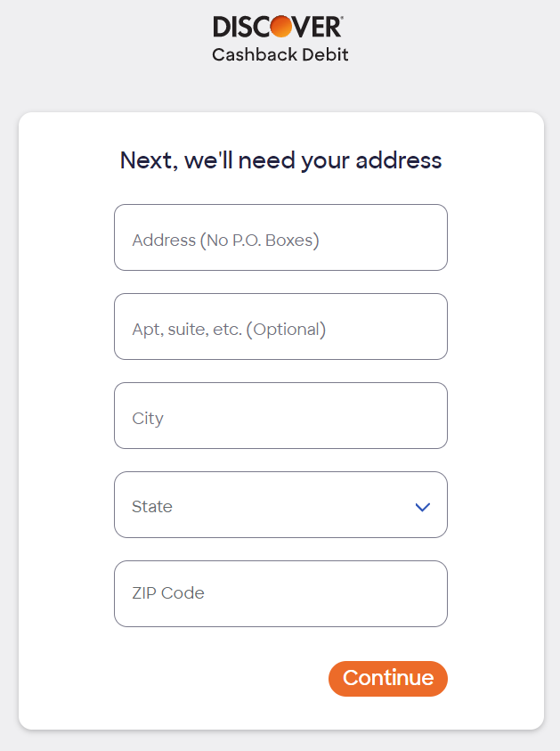Screen dimensions: 560x751
Task: Click the 'City' placeholder text
Action: [148, 419]
